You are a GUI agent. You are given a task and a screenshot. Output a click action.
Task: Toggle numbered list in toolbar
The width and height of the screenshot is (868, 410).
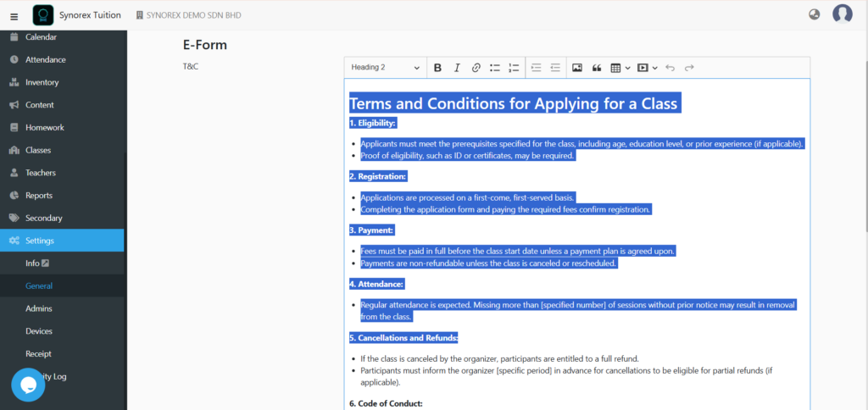tap(515, 68)
